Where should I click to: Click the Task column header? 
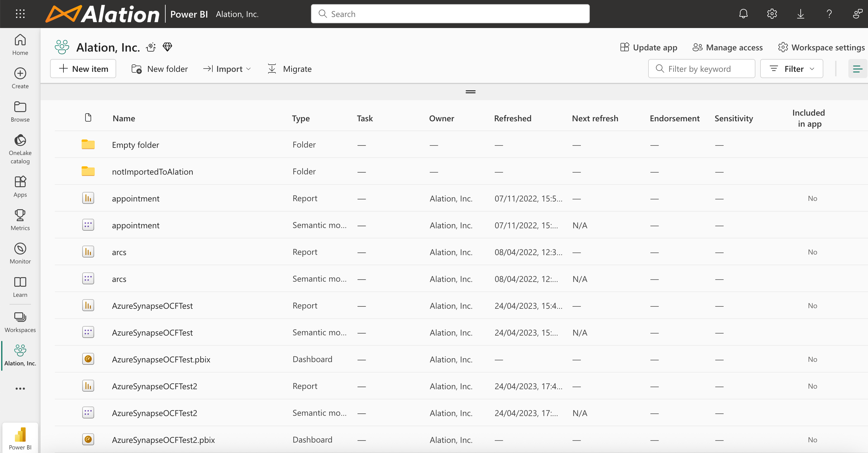pyautogui.click(x=365, y=118)
